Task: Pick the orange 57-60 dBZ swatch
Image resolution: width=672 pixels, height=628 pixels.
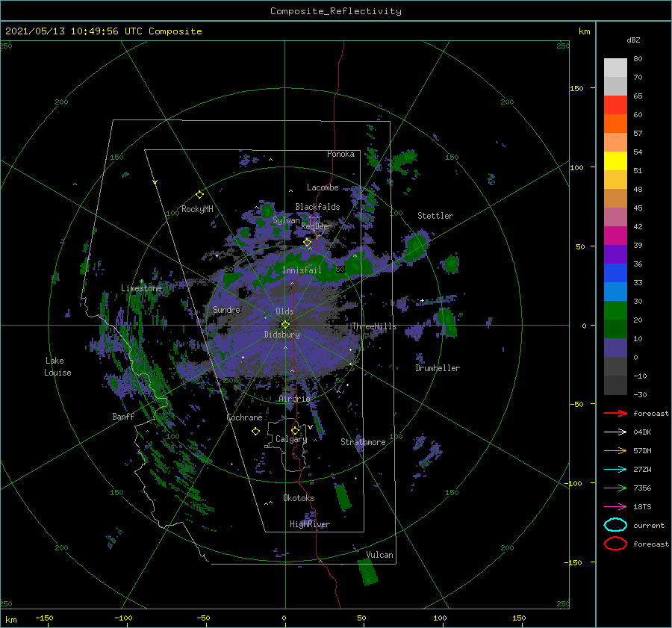Action: [615, 124]
